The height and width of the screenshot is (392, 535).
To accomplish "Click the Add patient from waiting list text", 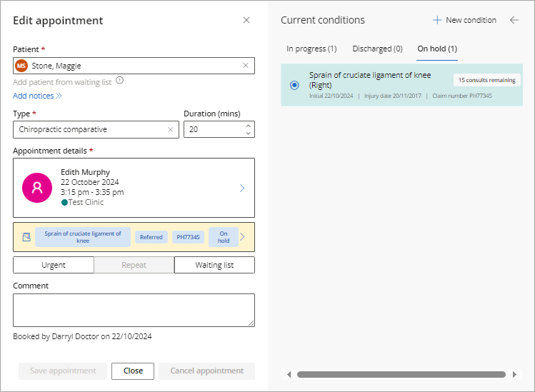I will [x=62, y=82].
